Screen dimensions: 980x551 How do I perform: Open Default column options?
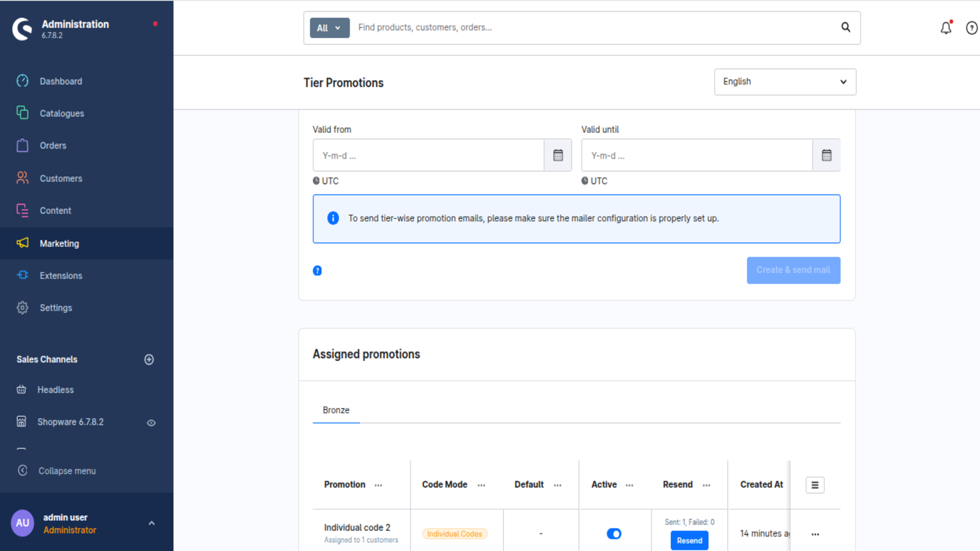[x=557, y=485]
